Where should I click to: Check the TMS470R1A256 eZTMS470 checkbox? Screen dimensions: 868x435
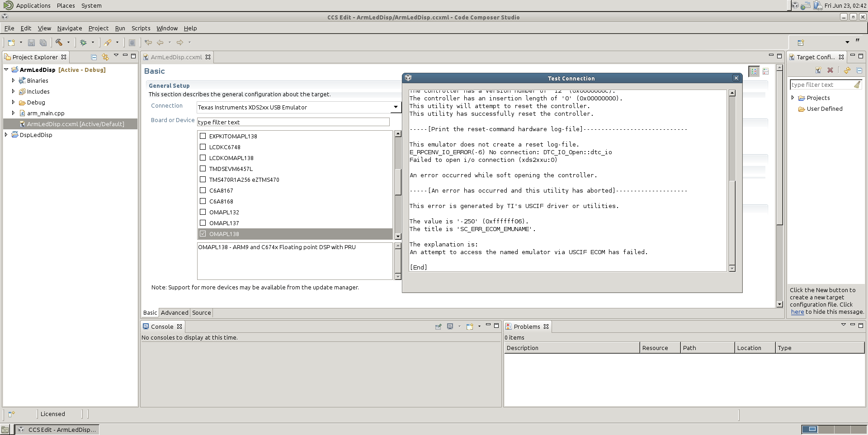pos(203,180)
